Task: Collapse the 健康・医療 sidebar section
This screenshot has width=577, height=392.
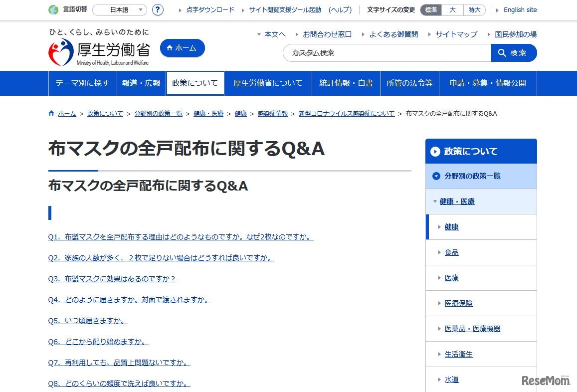Action: click(x=435, y=201)
